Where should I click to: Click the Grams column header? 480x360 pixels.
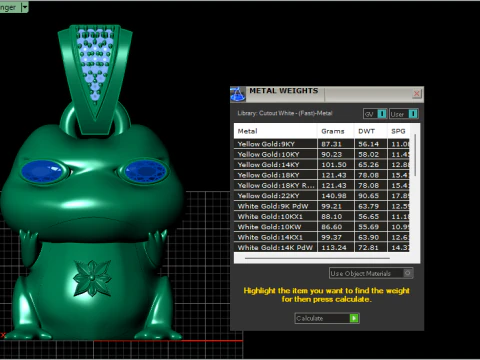point(335,131)
